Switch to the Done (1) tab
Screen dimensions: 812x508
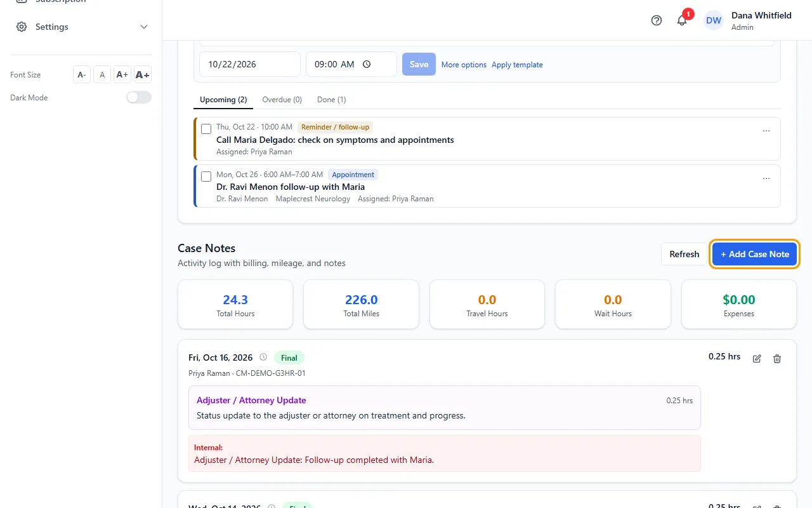tap(332, 100)
